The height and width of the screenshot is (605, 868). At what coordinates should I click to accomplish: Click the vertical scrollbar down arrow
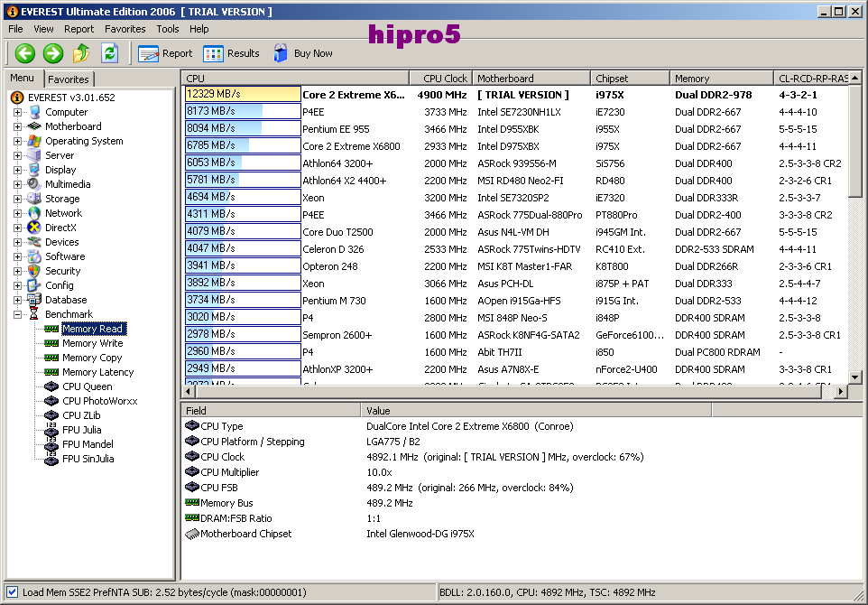click(x=855, y=377)
